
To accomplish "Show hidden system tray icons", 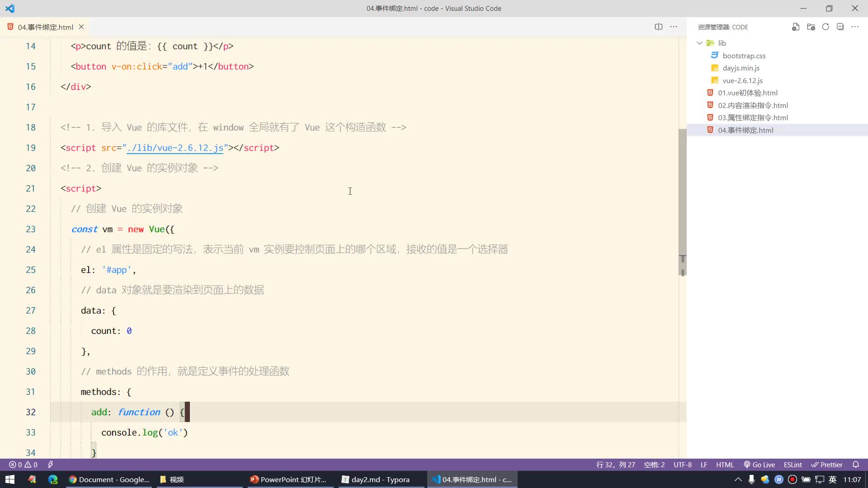I will coord(738,479).
